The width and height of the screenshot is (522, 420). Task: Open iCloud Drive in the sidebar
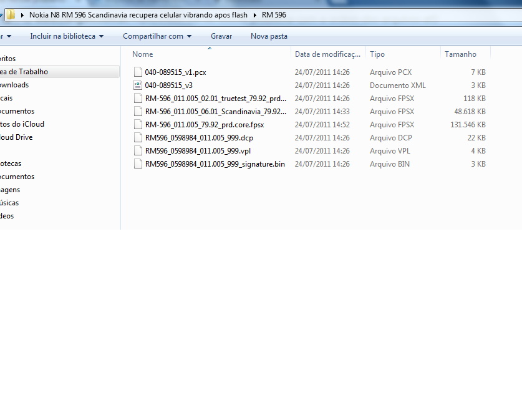pos(16,137)
